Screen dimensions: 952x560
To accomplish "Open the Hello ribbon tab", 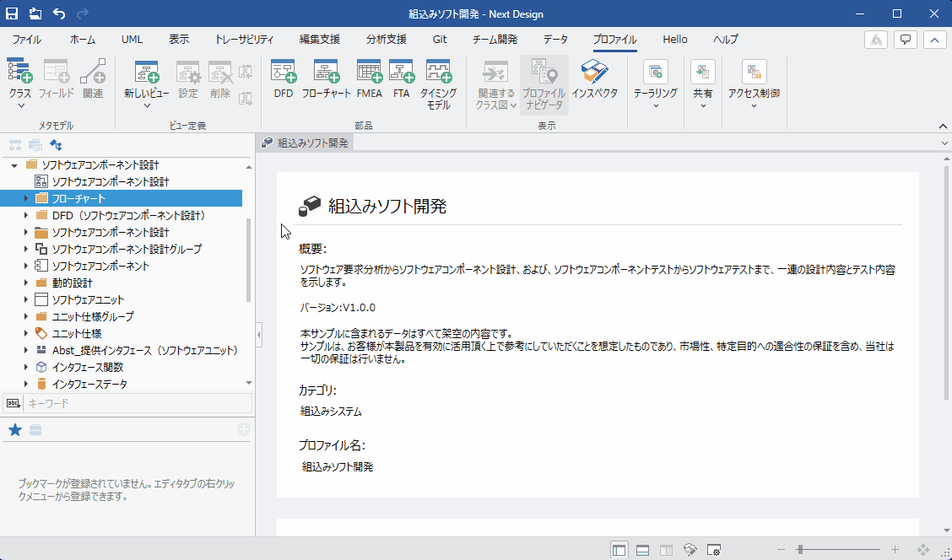I will 674,40.
